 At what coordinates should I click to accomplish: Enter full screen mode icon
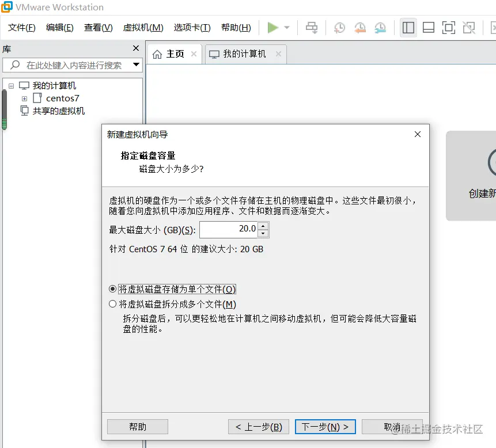point(449,28)
